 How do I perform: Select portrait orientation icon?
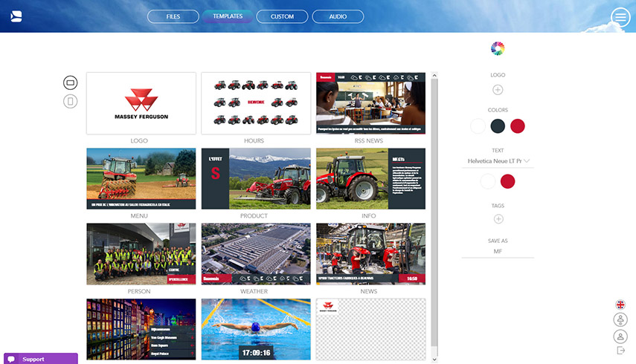pyautogui.click(x=70, y=101)
